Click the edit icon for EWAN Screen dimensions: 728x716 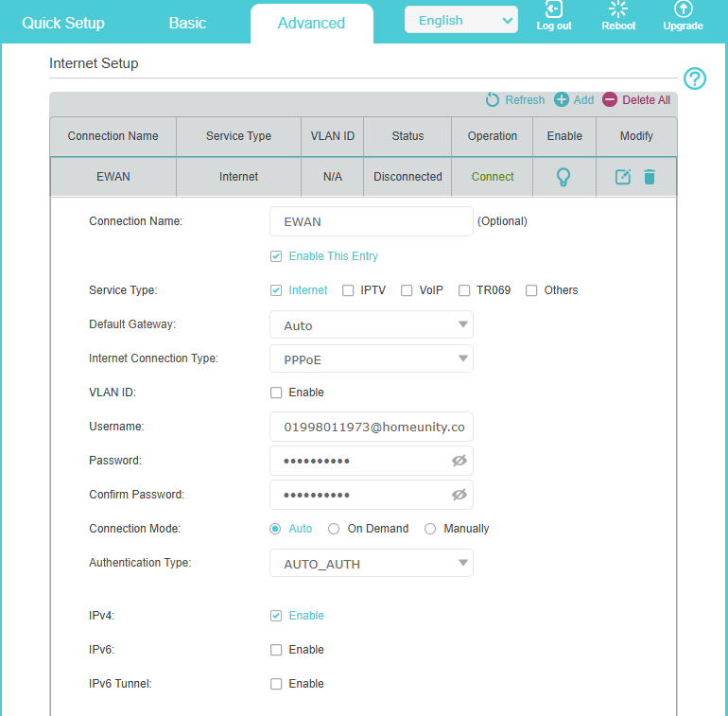(x=623, y=177)
